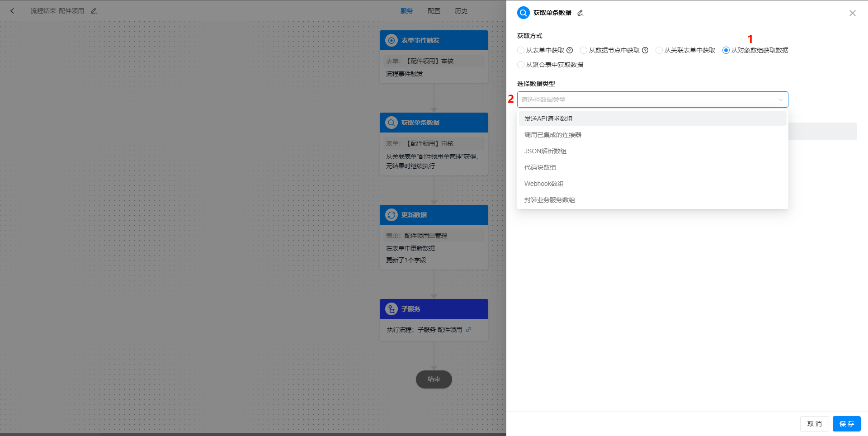Image resolution: width=868 pixels, height=436 pixels.
Task: Go back using the left arrow icon
Action: tap(12, 11)
